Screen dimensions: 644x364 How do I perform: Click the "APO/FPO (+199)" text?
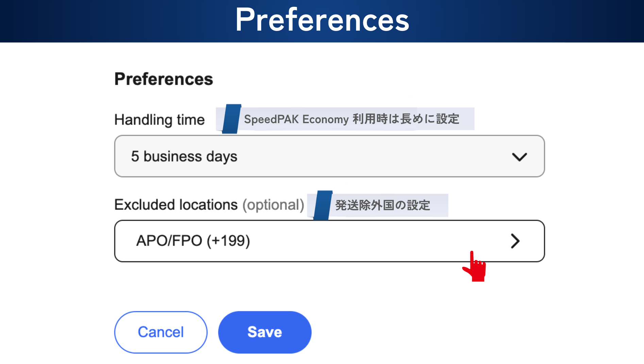coord(193,241)
